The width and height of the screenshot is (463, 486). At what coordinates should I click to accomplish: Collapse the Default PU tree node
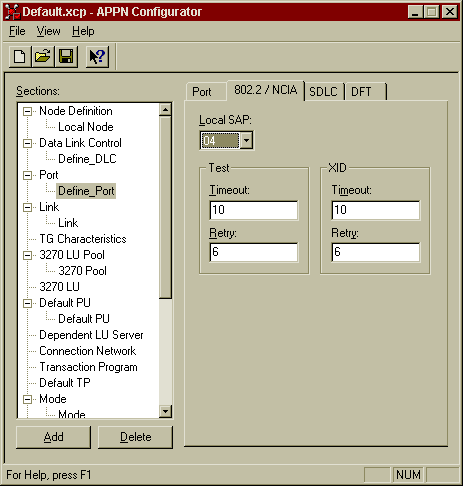(x=27, y=303)
